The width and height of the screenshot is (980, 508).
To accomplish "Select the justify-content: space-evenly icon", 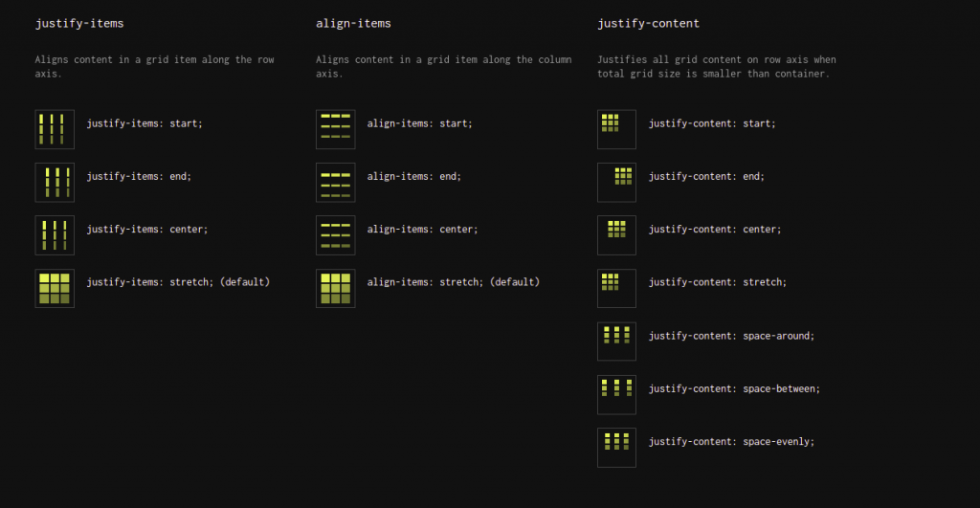I will pyautogui.click(x=616, y=448).
